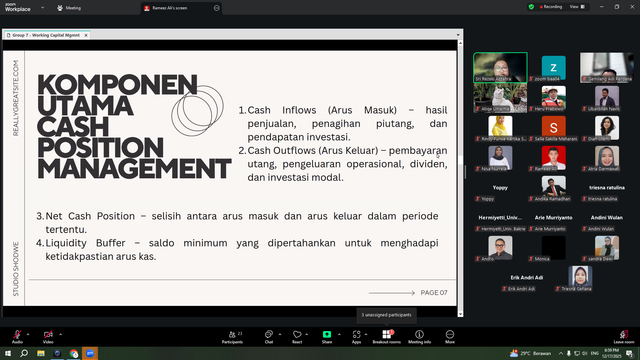The width and height of the screenshot is (640, 360).
Task: Select Nisa Nurraia's participant tile
Action: coord(500,158)
